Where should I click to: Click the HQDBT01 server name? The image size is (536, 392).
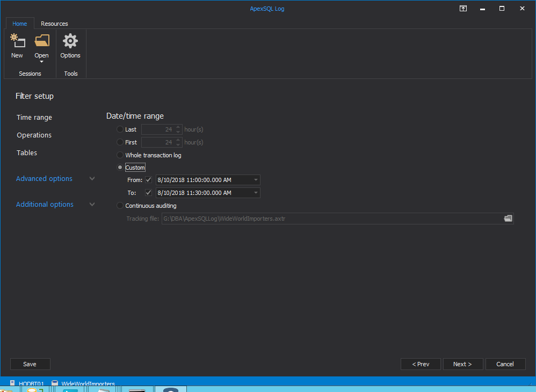(31, 383)
